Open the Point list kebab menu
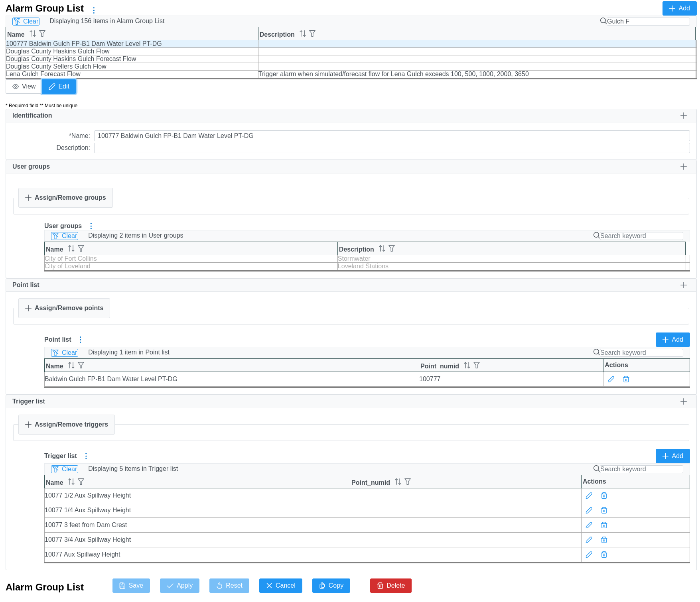The image size is (700, 602). (80, 340)
